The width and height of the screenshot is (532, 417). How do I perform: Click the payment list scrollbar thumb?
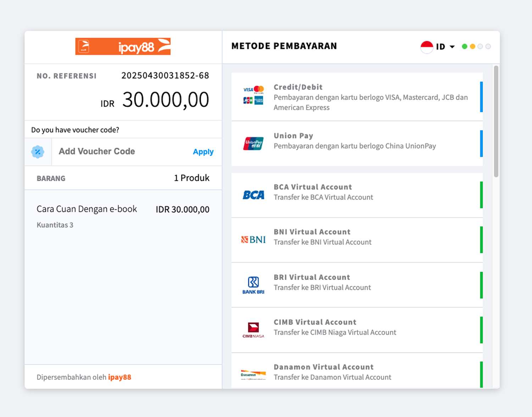[x=496, y=121]
